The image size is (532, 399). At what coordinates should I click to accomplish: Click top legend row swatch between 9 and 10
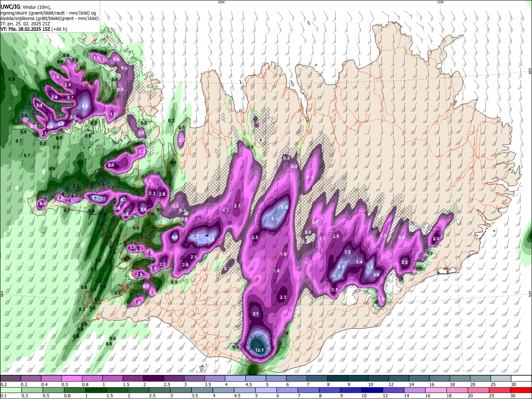click(x=357, y=378)
